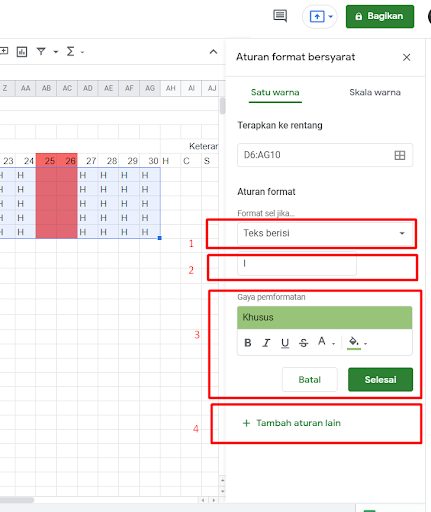
Task: Click the select data range grid icon
Action: point(400,155)
